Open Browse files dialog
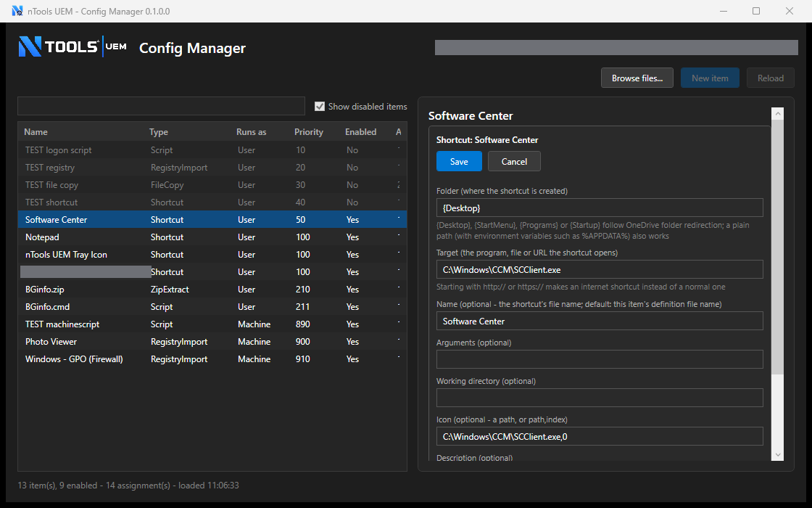 coord(637,78)
